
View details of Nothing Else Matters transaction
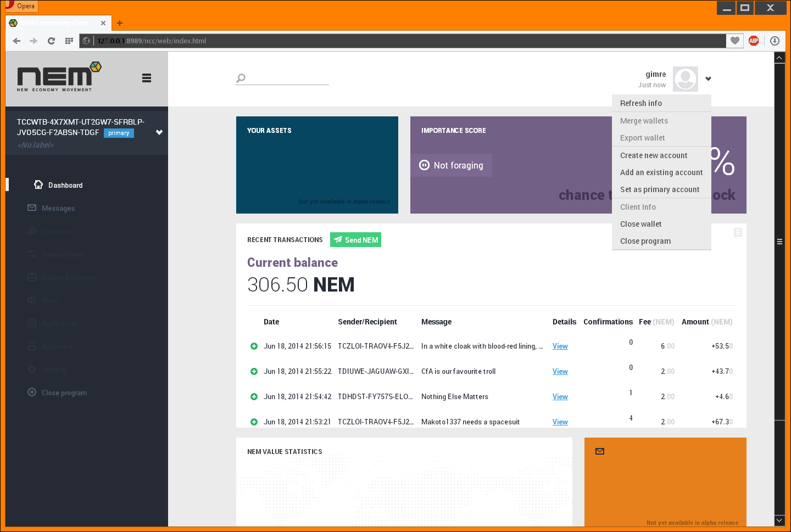coord(560,396)
